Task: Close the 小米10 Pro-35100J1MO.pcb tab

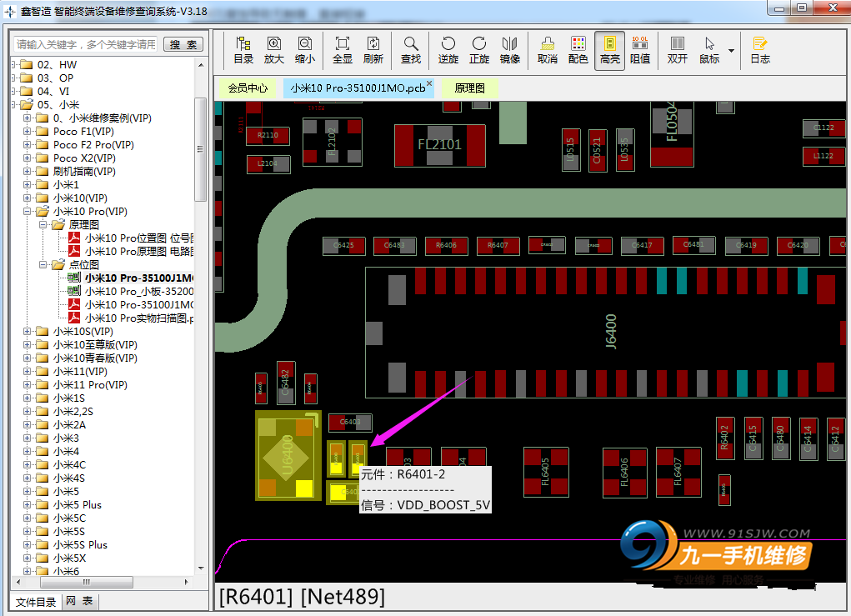Action: (428, 83)
